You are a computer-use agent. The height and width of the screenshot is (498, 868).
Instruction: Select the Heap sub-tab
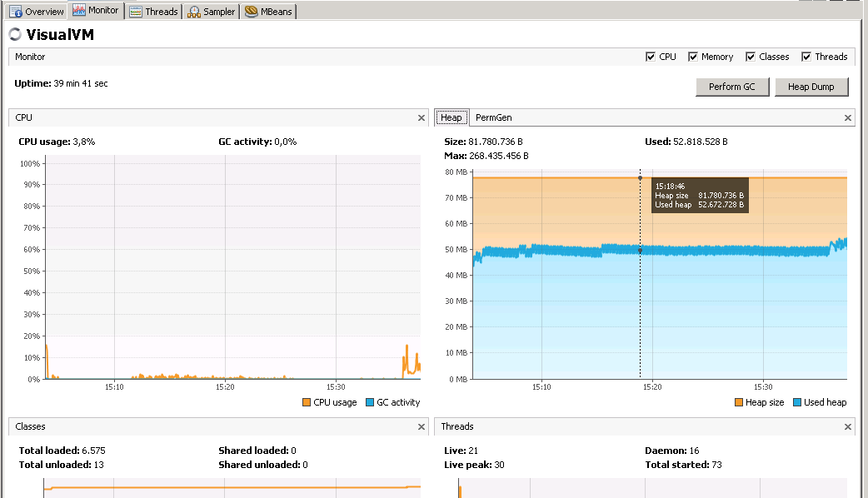451,117
